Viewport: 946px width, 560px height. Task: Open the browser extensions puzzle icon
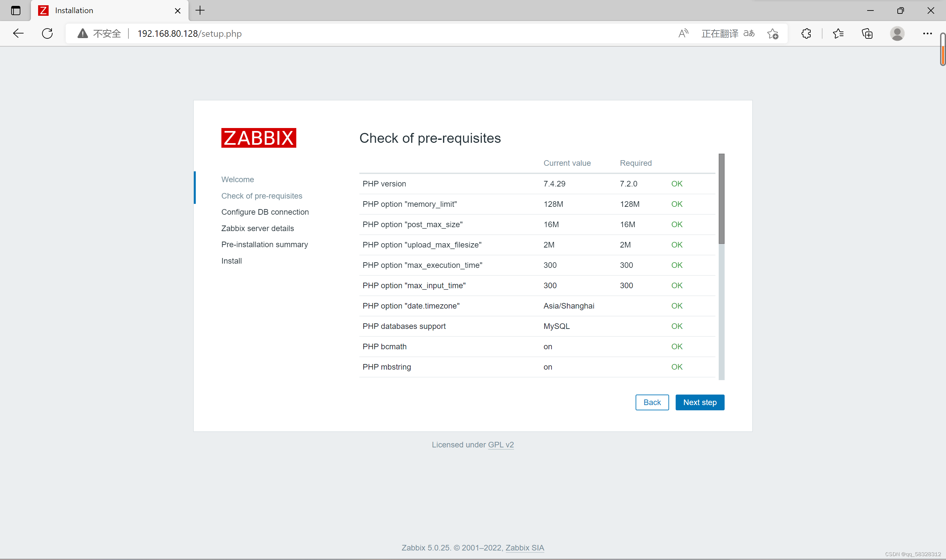coord(806,33)
